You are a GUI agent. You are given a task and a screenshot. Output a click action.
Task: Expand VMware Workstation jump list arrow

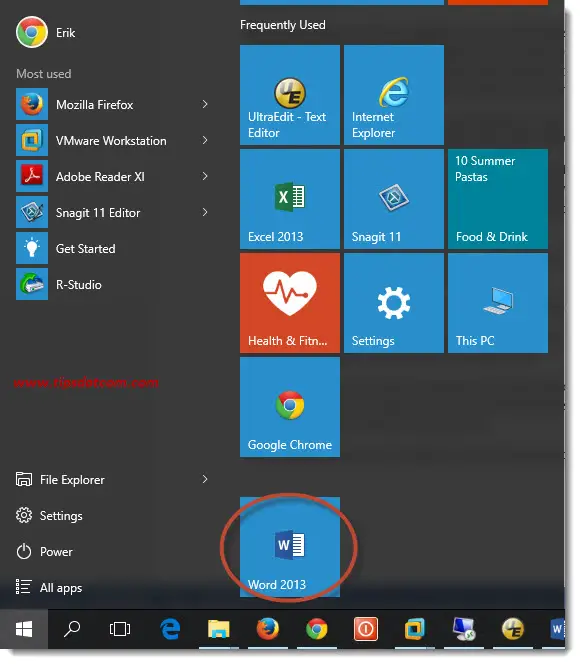click(x=205, y=140)
